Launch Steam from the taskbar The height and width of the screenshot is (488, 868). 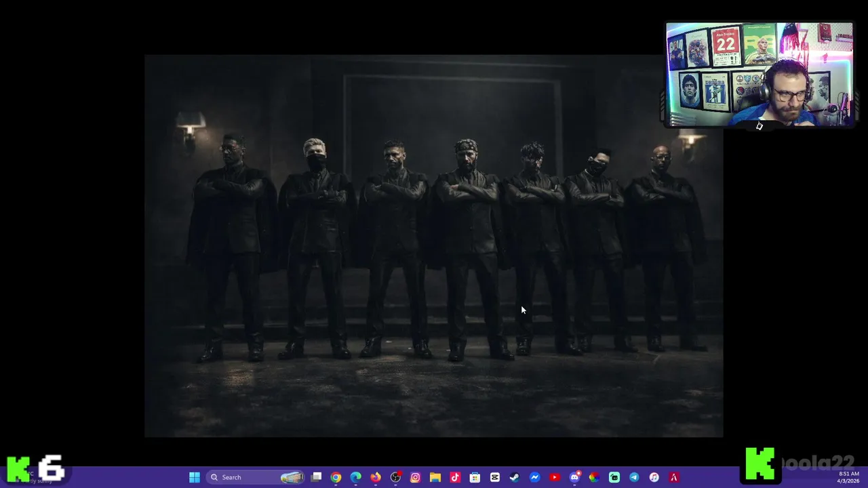[x=515, y=477]
